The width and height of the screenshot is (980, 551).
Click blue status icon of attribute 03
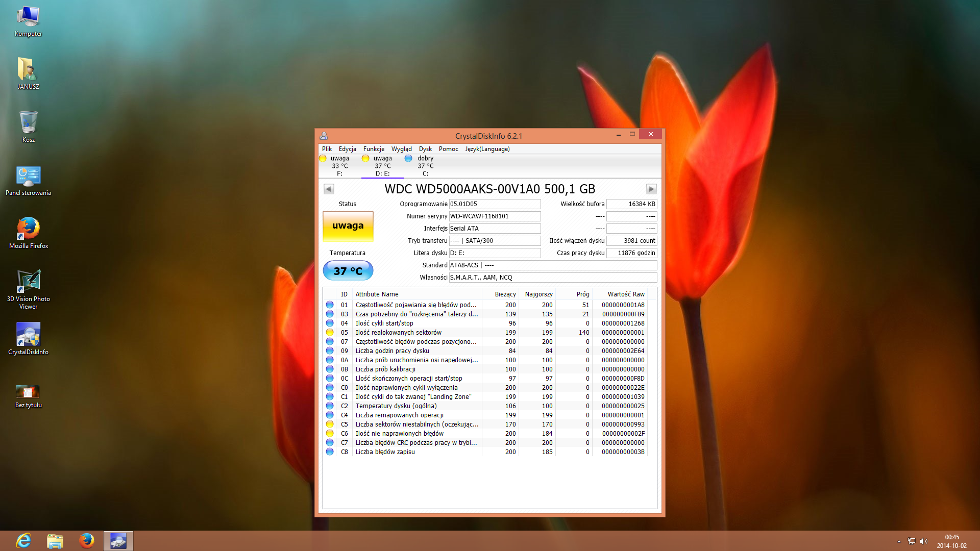[x=330, y=314]
